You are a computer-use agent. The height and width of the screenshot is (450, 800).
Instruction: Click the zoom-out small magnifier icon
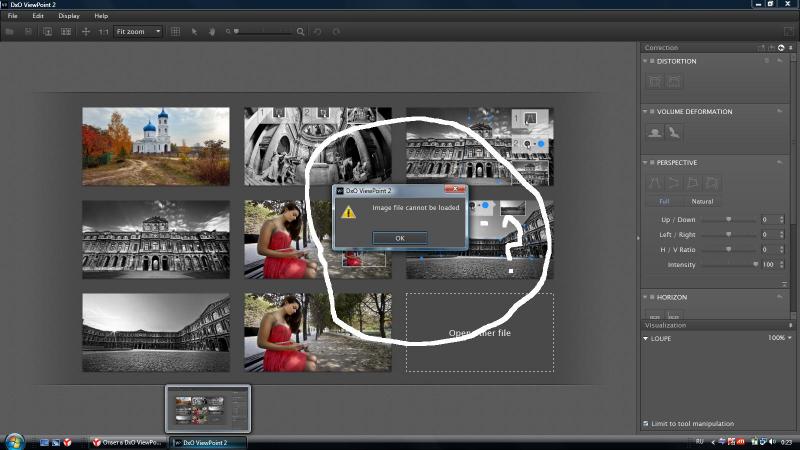coord(228,32)
